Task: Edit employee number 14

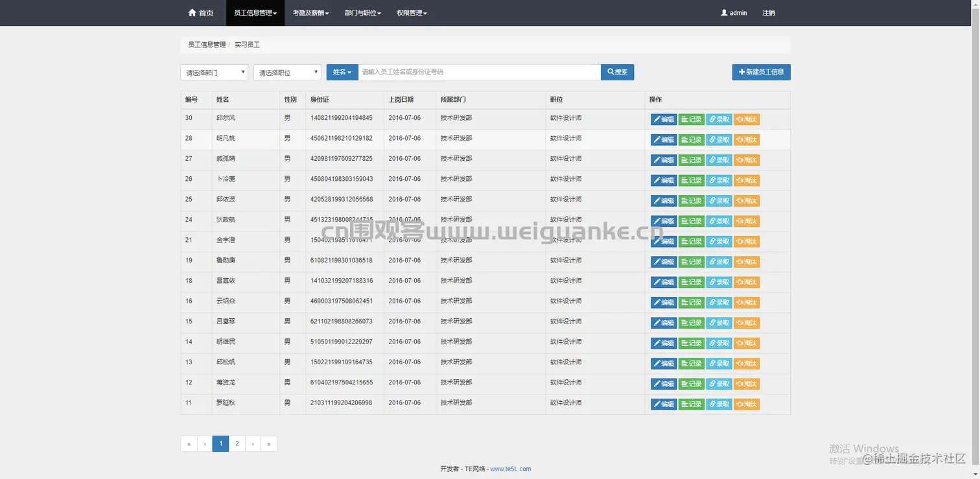Action: pyautogui.click(x=664, y=343)
